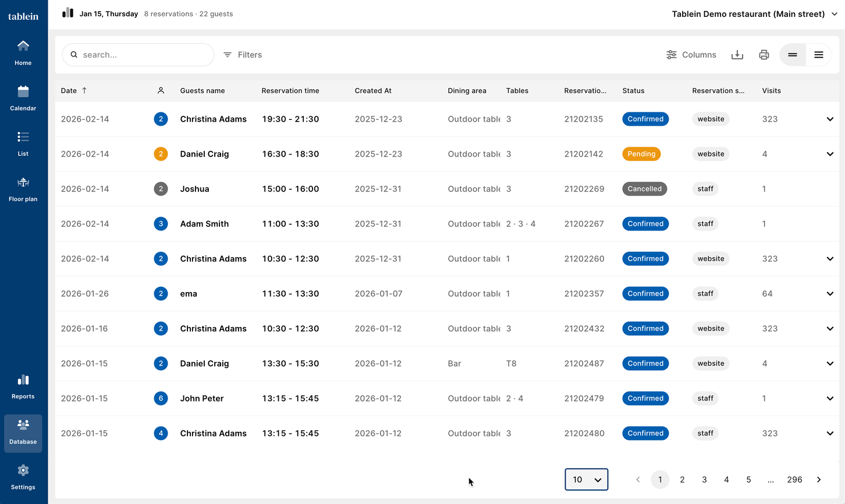Click the download export icon

coord(737,55)
